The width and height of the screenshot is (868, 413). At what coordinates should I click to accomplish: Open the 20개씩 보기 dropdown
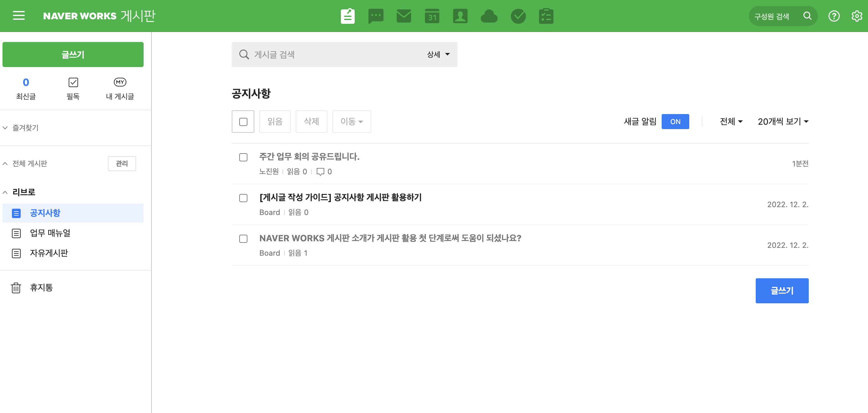click(783, 122)
